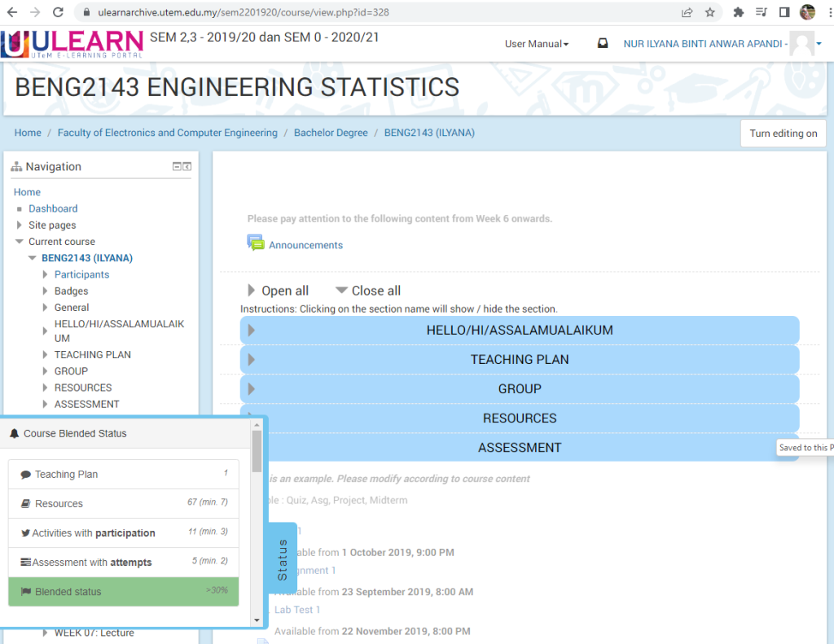834x644 pixels.
Task: Open the User Manual dropdown menu
Action: pyautogui.click(x=537, y=44)
